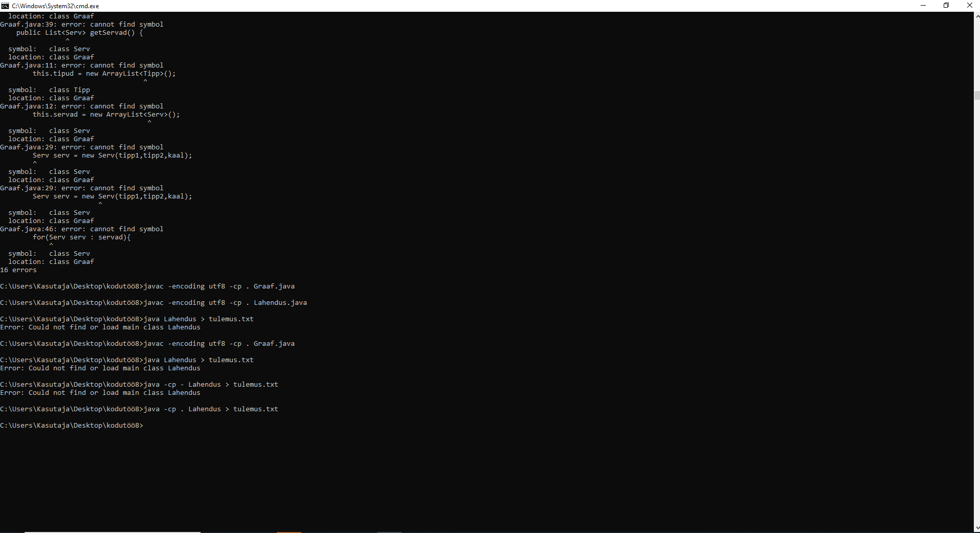This screenshot has height=533, width=980.
Task: Open the cmd.exe system menu icon
Action: click(x=5, y=6)
